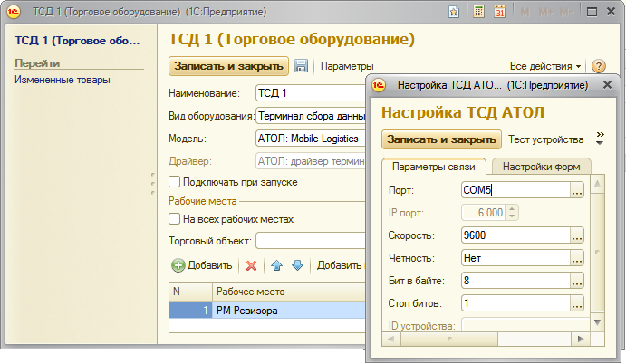Click horizontal scrollbar right arrow
The width and height of the screenshot is (626, 364).
point(581,339)
